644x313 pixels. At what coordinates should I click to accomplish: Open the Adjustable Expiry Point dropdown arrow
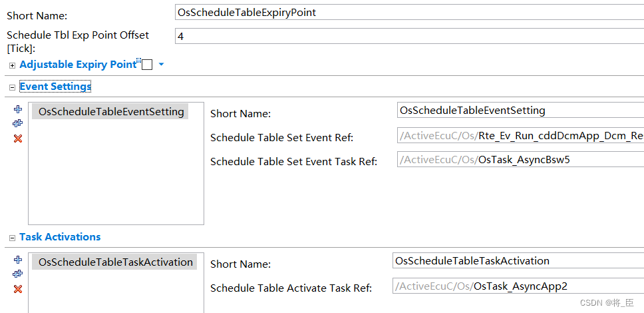coord(162,65)
